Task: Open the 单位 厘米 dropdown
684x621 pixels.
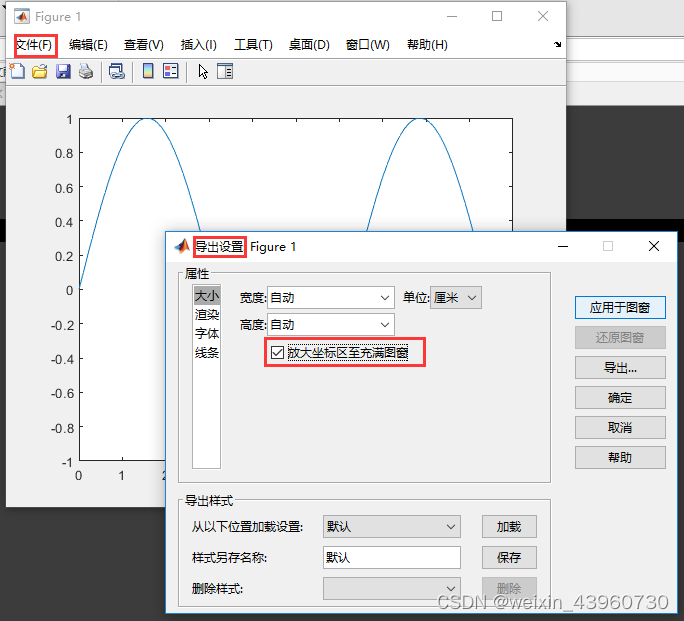Action: [x=456, y=298]
